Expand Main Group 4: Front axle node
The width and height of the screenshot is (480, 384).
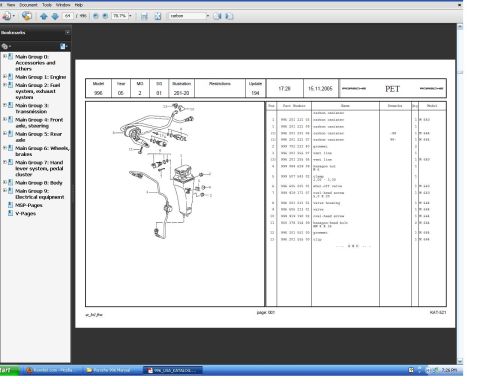(5, 119)
